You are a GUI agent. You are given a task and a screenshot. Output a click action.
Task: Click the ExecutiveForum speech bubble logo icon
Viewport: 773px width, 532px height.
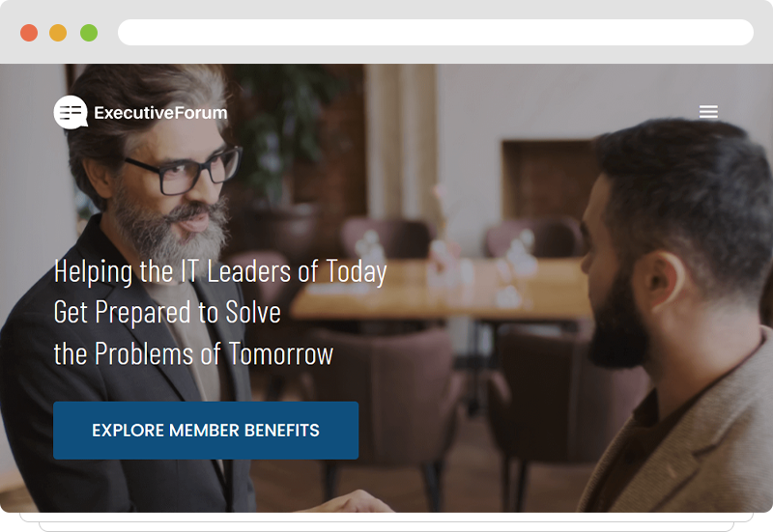71,112
